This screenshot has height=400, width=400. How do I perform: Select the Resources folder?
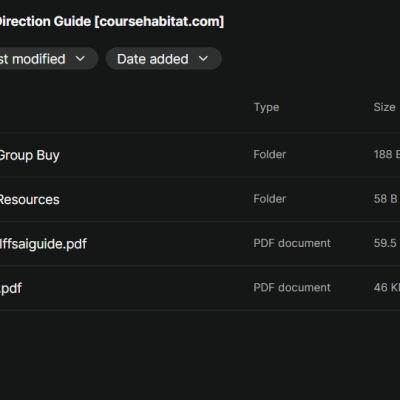pyautogui.click(x=200, y=199)
